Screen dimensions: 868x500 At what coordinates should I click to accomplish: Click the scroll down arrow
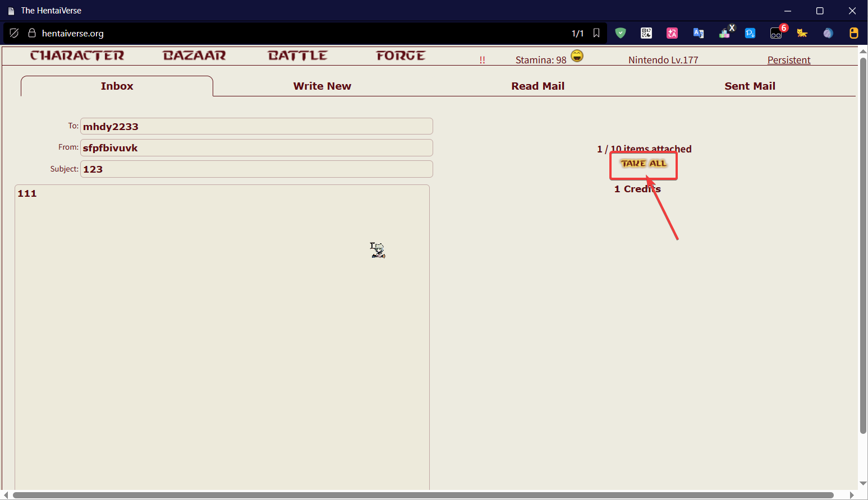point(863,483)
